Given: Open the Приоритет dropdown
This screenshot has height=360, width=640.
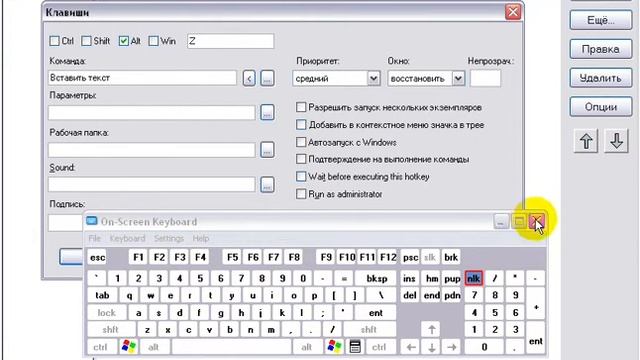Looking at the screenshot, I should (373, 78).
